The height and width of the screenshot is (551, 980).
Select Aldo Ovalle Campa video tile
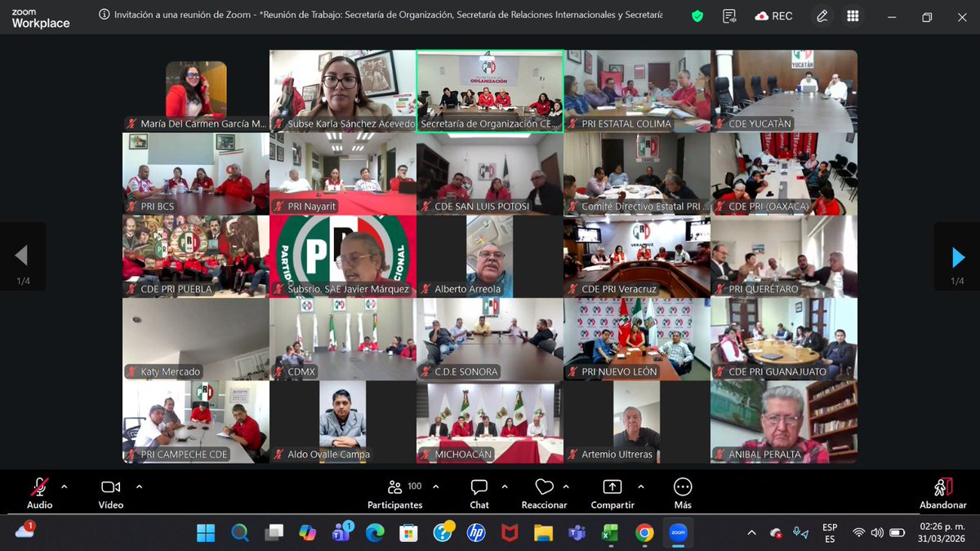(343, 422)
